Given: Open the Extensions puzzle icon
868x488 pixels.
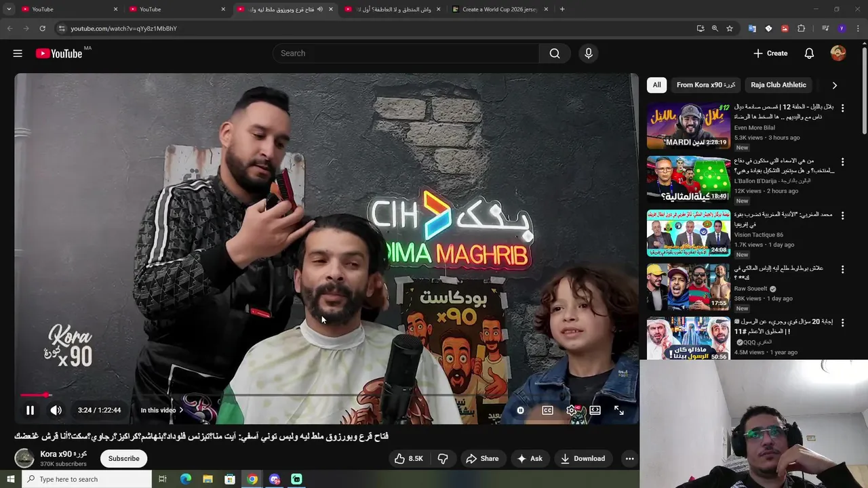Looking at the screenshot, I should [802, 28].
